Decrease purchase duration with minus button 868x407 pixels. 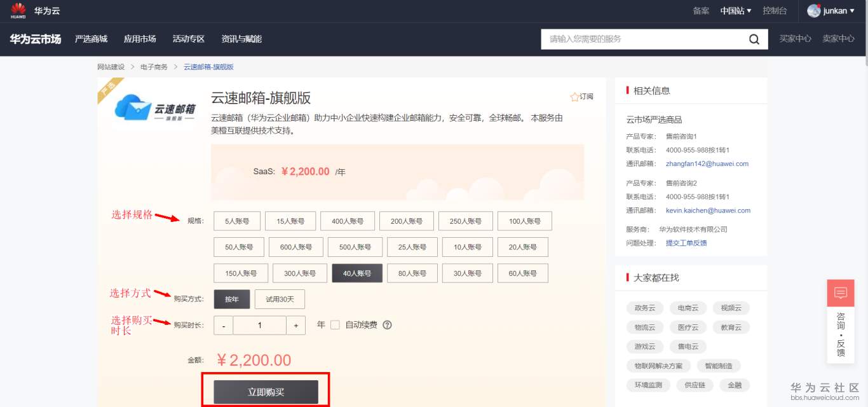tap(224, 325)
